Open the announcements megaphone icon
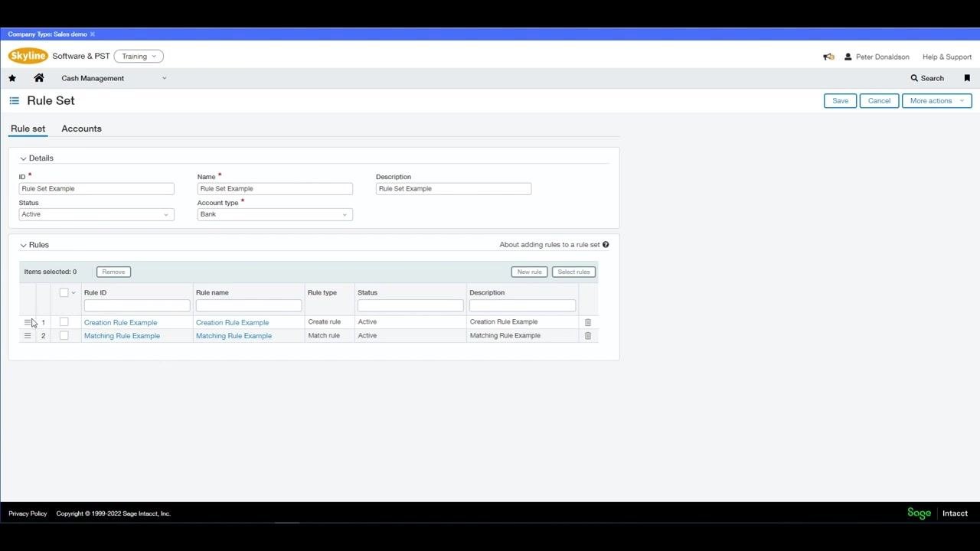980x551 pixels. 828,57
